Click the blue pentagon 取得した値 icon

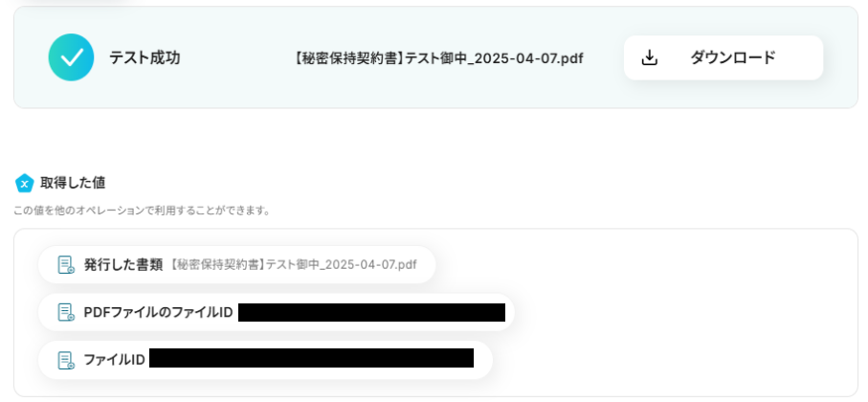pyautogui.click(x=24, y=183)
